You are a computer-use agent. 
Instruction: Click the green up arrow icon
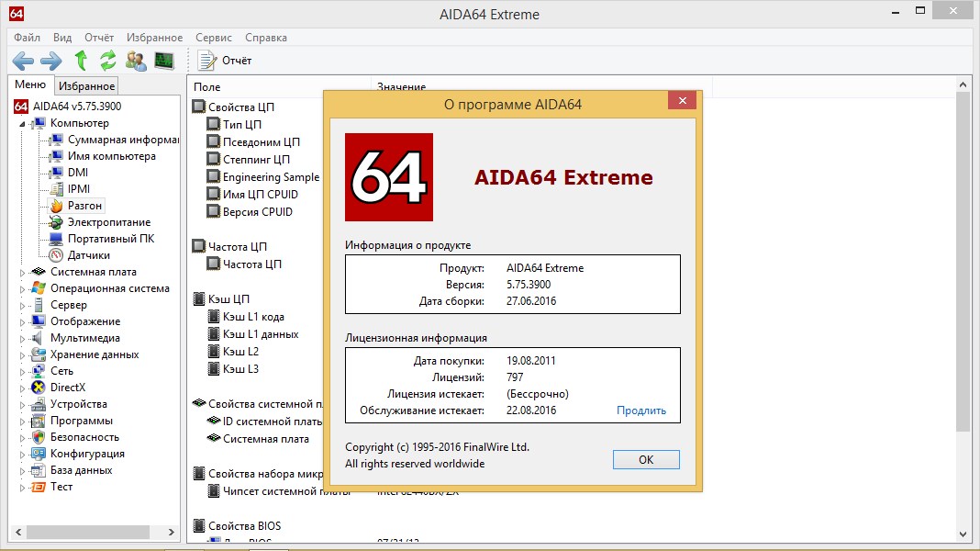pos(81,61)
